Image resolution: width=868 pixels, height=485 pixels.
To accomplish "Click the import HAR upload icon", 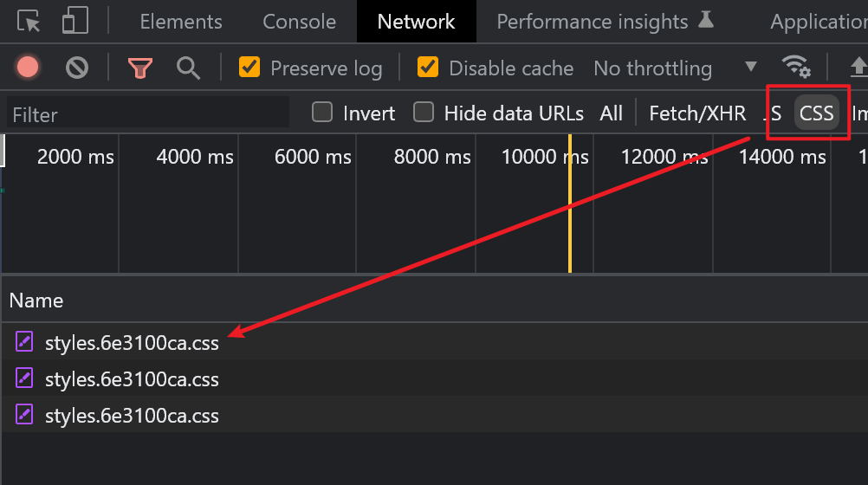I will (858, 67).
